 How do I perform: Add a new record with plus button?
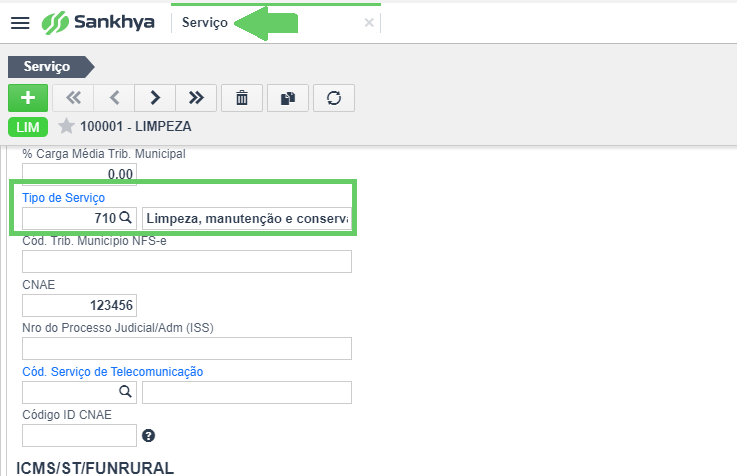28,98
